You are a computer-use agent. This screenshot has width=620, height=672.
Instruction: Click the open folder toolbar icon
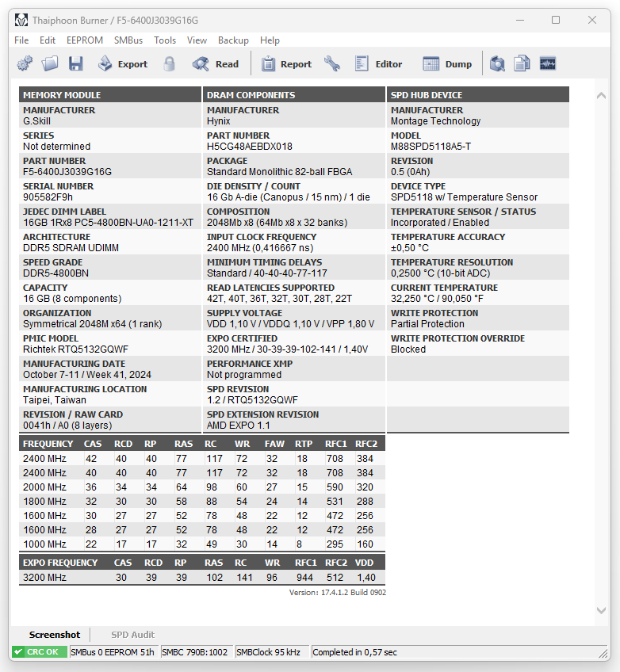pyautogui.click(x=50, y=64)
